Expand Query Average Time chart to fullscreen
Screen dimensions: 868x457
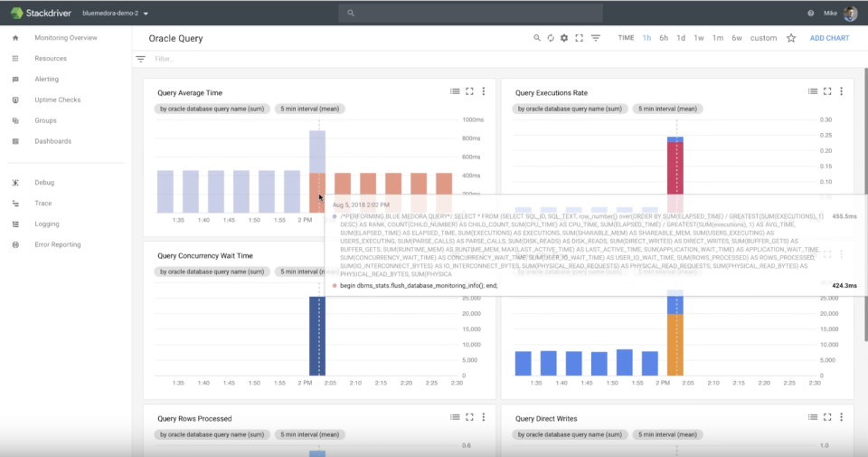tap(469, 91)
